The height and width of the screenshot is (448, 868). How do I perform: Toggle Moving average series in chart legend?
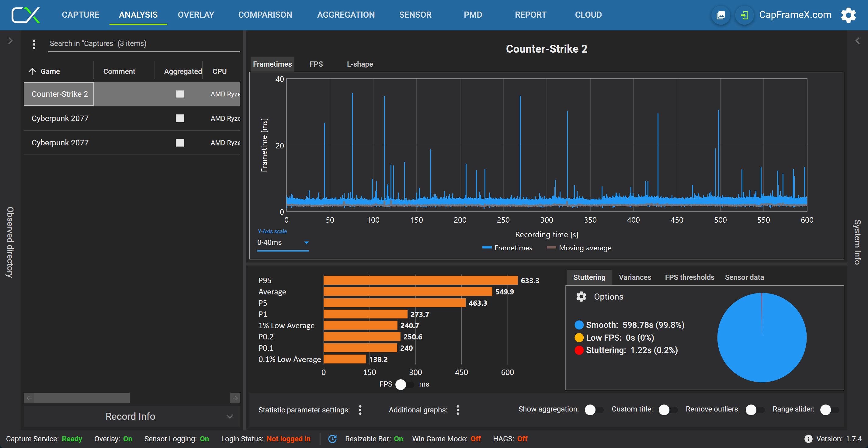point(579,248)
